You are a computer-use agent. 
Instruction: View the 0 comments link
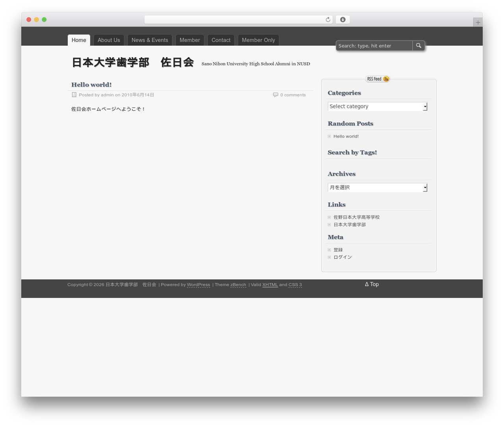click(293, 95)
